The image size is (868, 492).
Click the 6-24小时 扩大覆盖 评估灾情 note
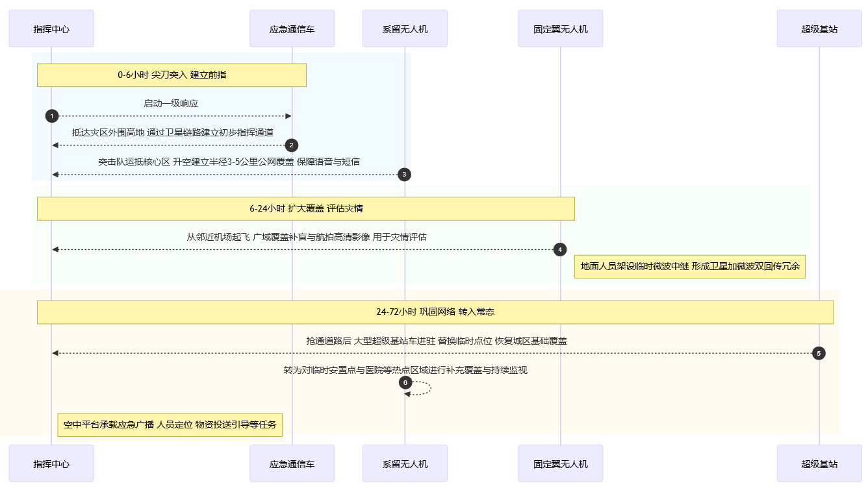click(305, 208)
